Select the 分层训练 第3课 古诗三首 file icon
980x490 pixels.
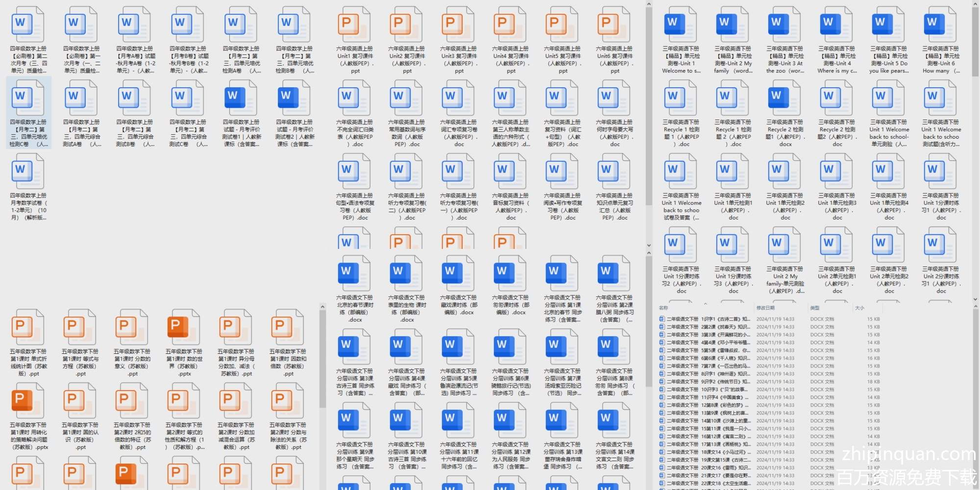(x=355, y=347)
